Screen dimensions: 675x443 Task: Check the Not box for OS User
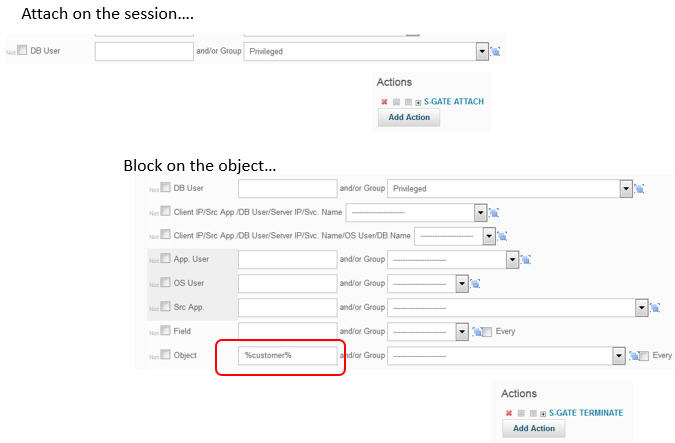(165, 283)
